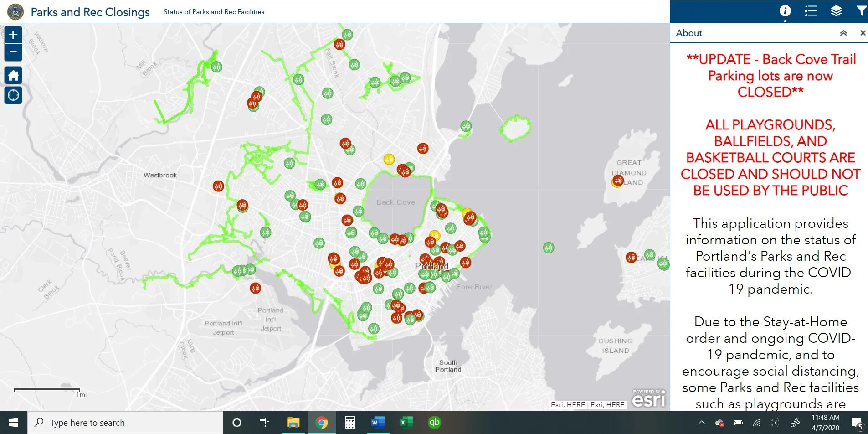Click the About panel heading
Screen dimensions: 868x434
tap(689, 33)
